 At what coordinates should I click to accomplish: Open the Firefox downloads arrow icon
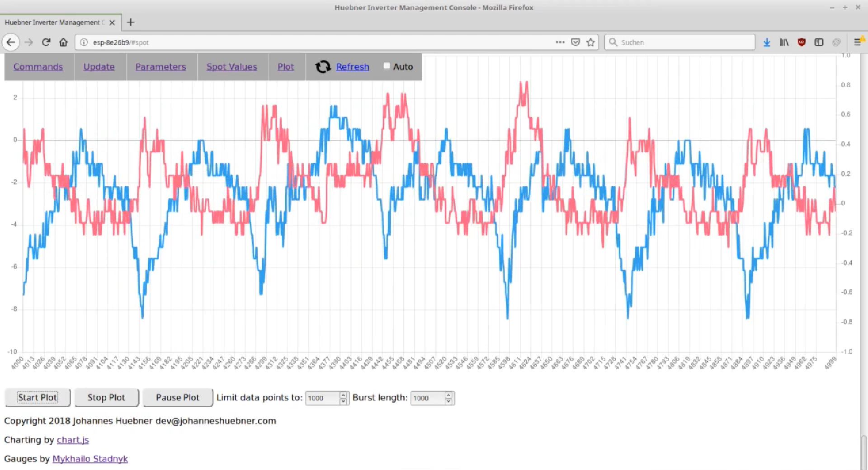point(767,42)
